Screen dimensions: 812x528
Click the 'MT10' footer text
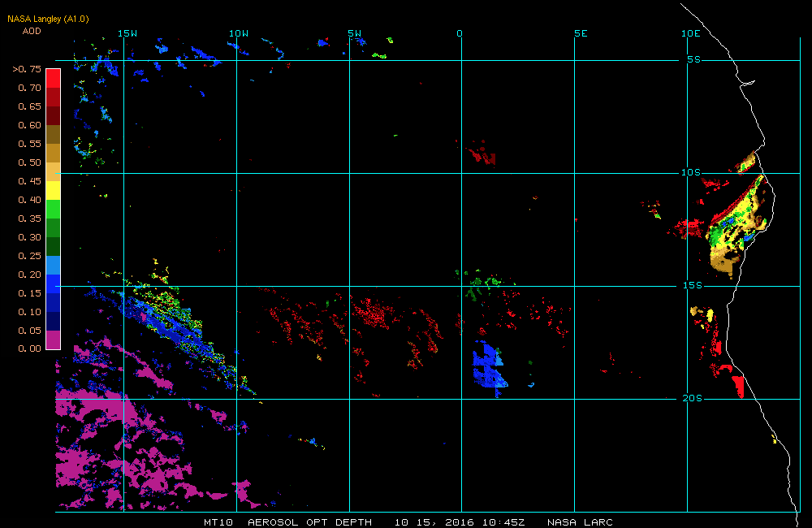(x=218, y=522)
